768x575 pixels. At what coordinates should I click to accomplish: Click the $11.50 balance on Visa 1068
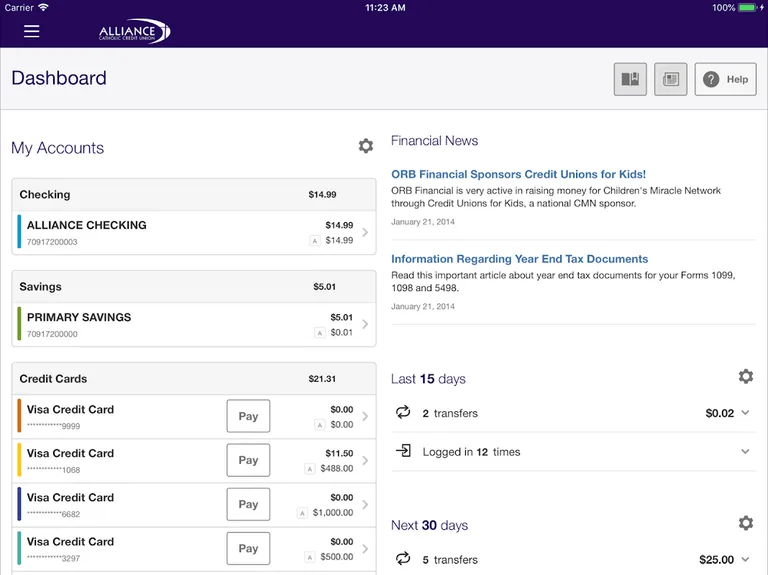coord(339,454)
